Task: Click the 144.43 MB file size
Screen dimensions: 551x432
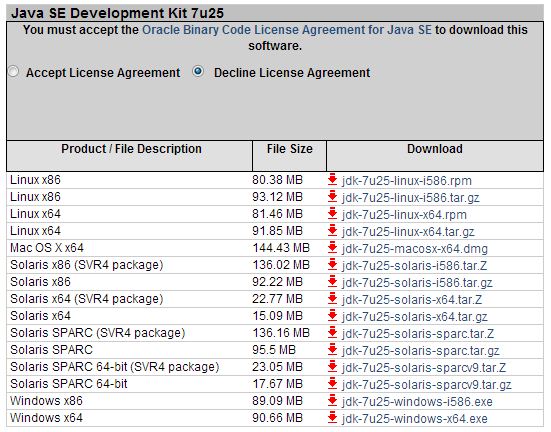Action: (x=281, y=248)
